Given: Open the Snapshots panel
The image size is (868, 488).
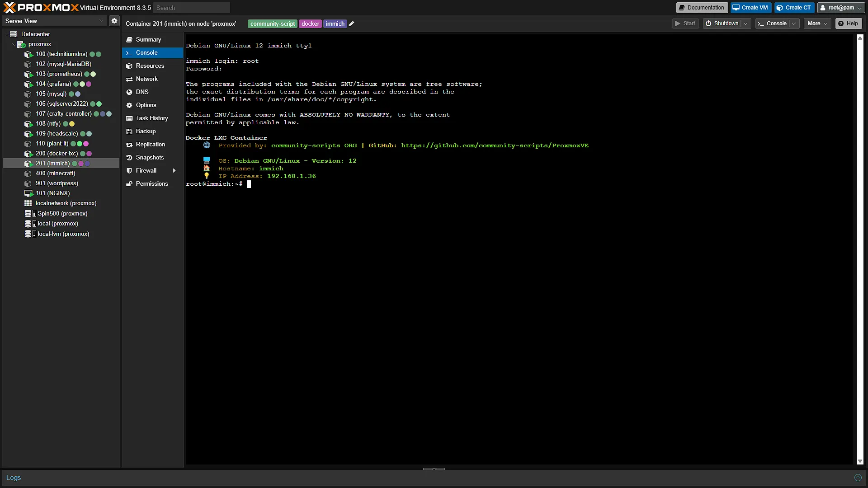Looking at the screenshot, I should point(152,158).
